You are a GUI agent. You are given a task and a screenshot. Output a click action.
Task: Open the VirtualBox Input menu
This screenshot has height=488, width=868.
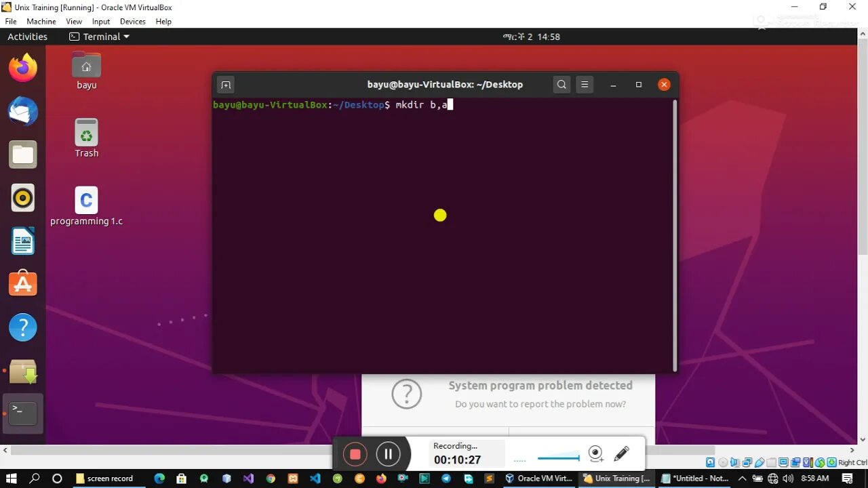coord(101,22)
